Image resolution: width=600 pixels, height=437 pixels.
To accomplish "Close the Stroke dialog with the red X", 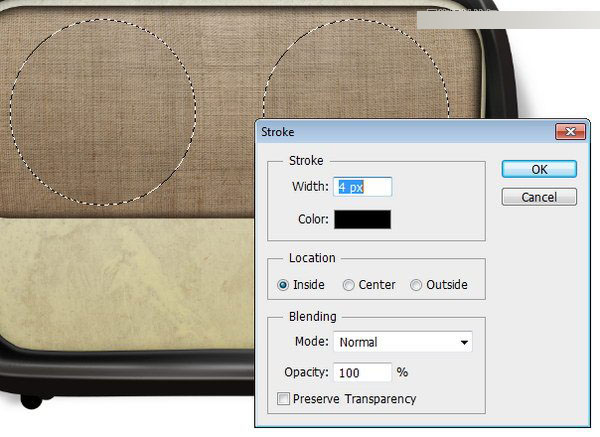I will 570,132.
